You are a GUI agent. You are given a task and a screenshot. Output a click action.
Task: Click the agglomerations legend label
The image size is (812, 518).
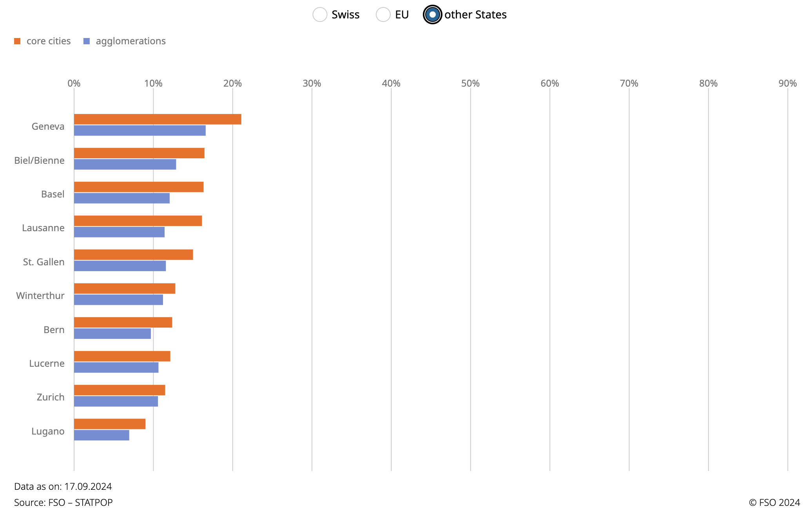coord(130,41)
